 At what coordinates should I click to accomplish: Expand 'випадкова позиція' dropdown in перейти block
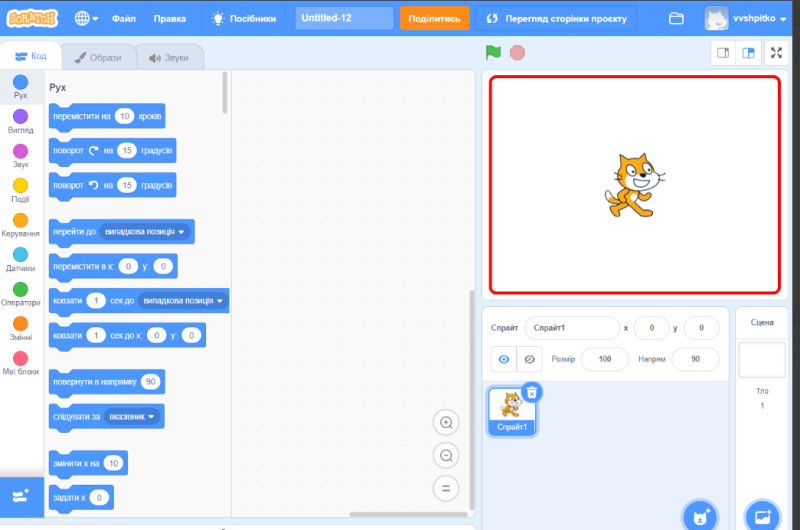click(145, 232)
